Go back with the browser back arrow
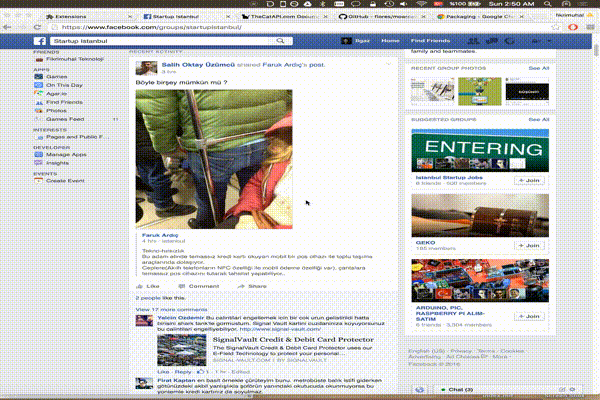The image size is (600, 400). (7, 27)
